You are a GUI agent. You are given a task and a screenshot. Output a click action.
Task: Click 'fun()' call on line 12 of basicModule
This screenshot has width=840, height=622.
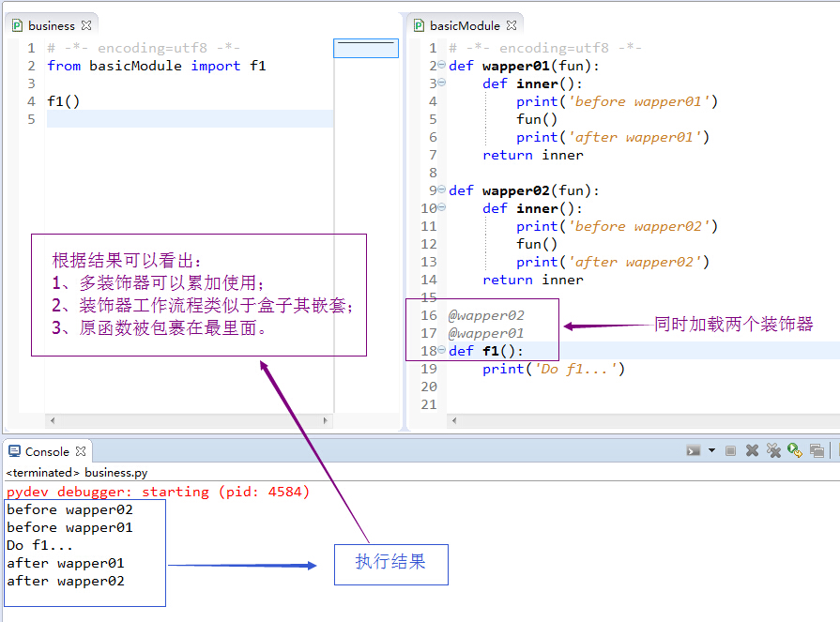click(537, 244)
